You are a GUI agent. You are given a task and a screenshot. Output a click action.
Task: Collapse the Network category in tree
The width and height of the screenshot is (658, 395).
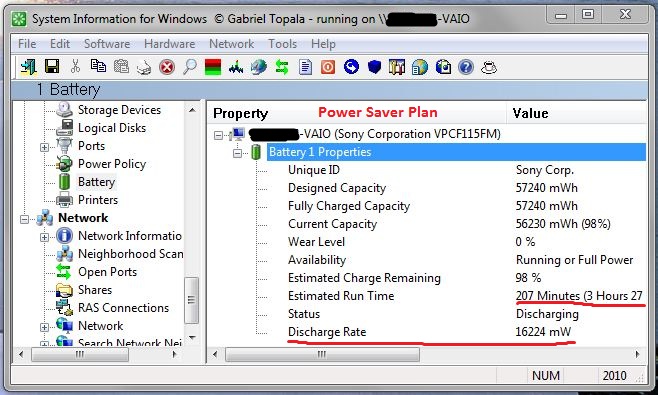point(24,219)
